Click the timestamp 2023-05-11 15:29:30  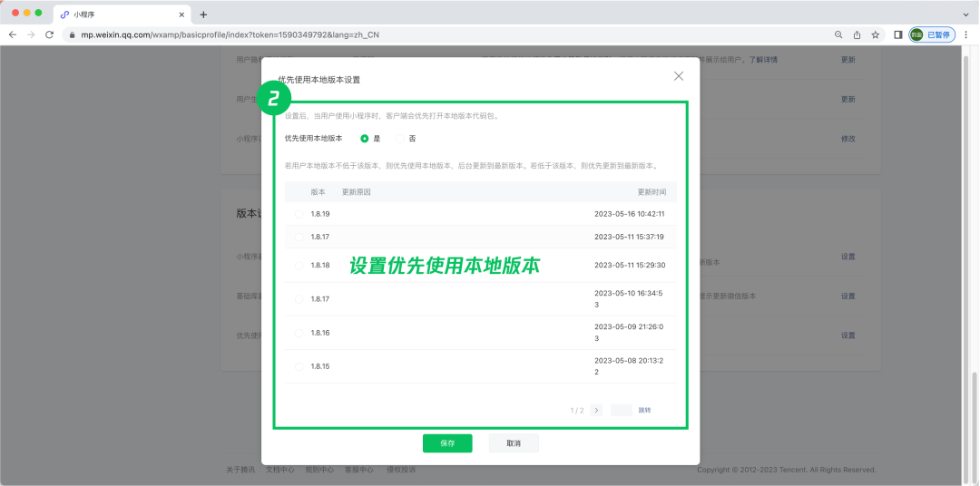point(630,266)
